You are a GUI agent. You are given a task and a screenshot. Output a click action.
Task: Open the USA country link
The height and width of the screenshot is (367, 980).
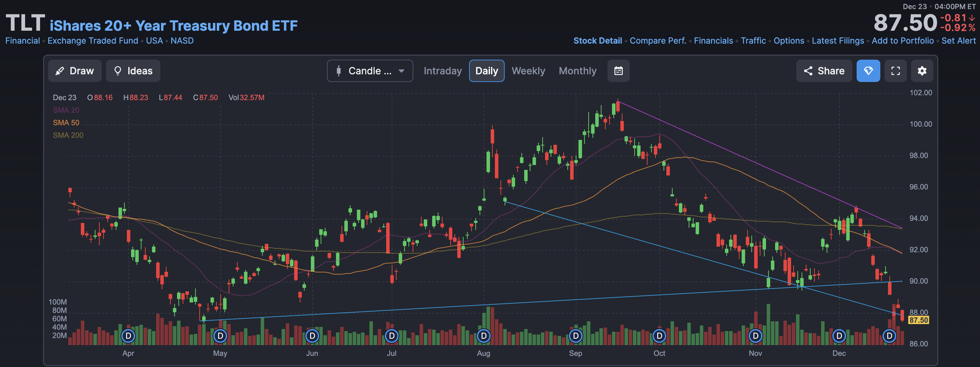point(154,41)
